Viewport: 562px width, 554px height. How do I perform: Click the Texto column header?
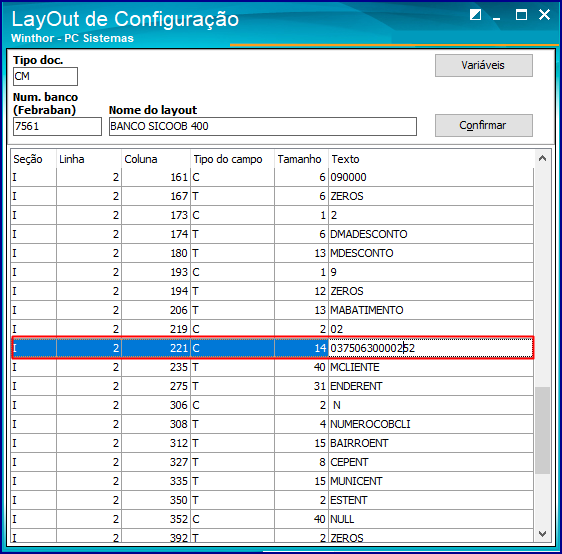(431, 159)
